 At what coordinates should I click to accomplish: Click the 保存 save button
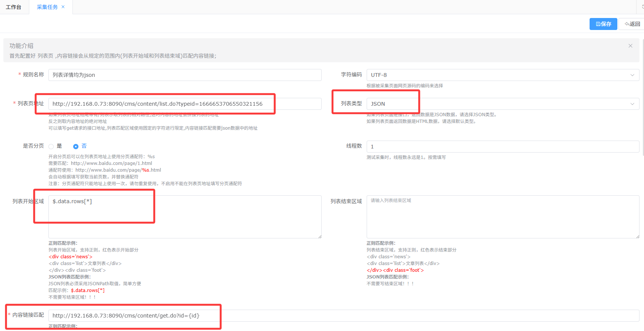point(603,24)
